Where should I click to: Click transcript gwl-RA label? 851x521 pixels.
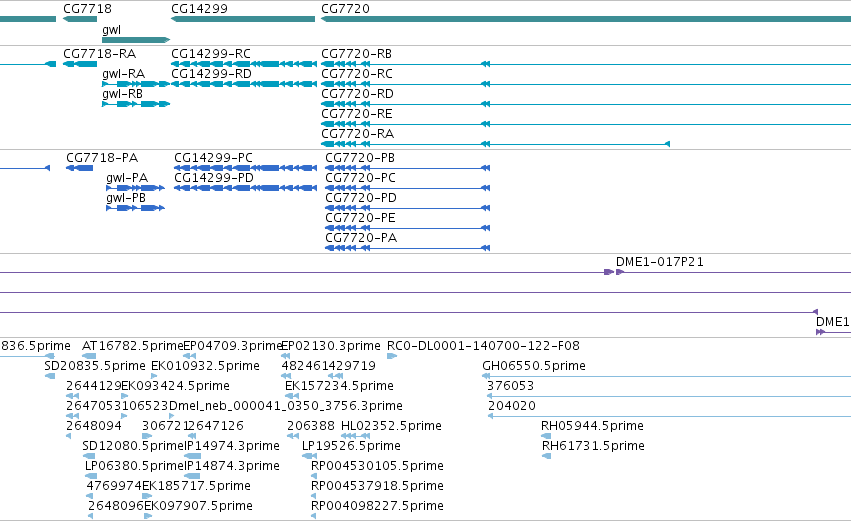pyautogui.click(x=123, y=74)
